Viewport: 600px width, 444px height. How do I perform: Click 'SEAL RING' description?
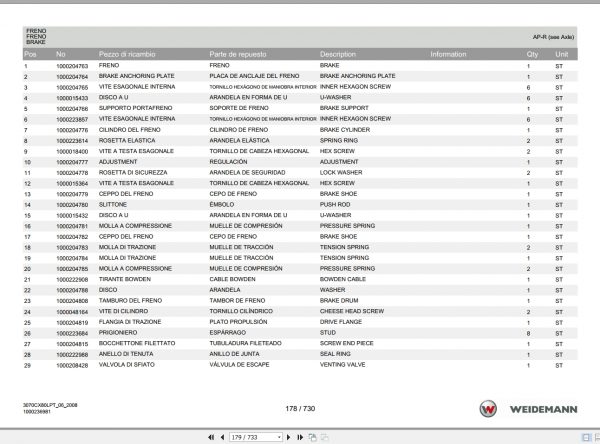pos(335,354)
